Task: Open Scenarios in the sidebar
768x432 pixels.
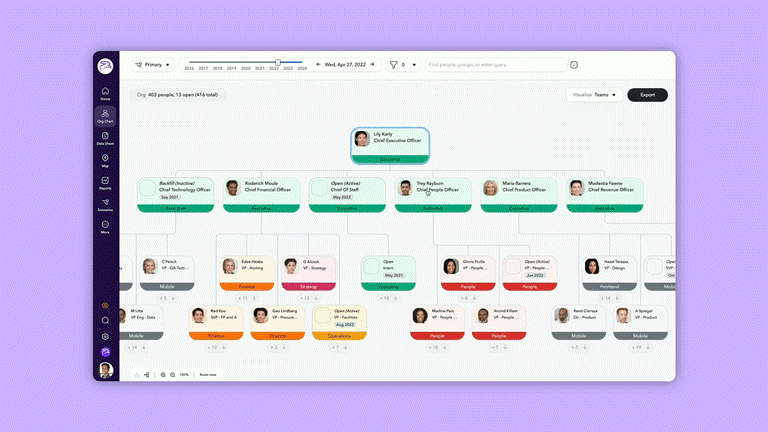Action: pos(105,205)
